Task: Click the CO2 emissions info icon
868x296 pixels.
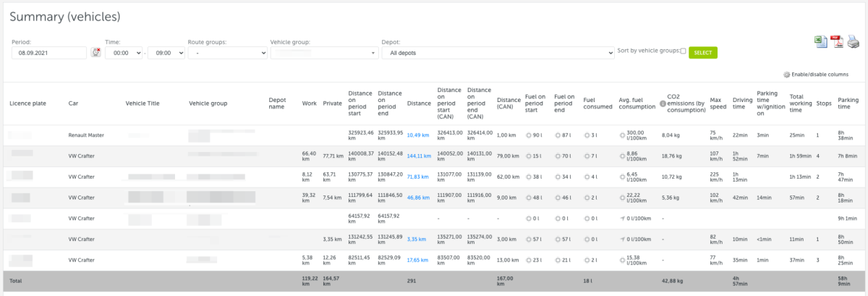Action: click(663, 103)
